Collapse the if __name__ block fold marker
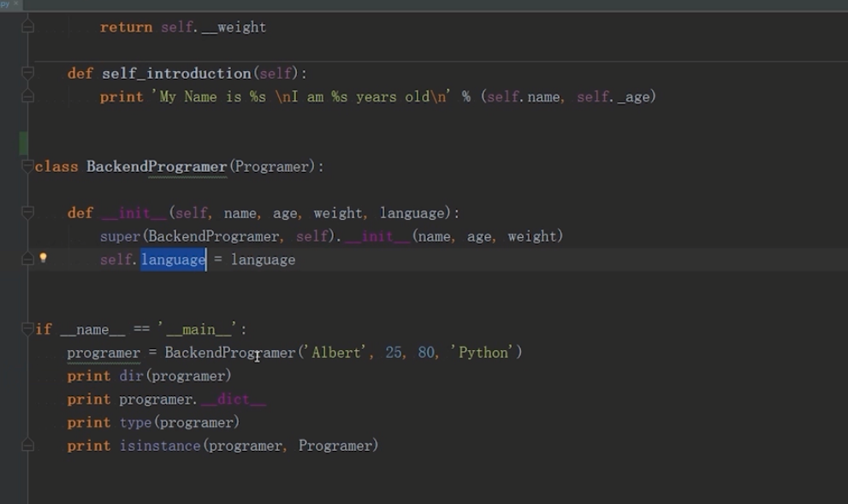Screen dimensions: 848x504 coord(27,329)
